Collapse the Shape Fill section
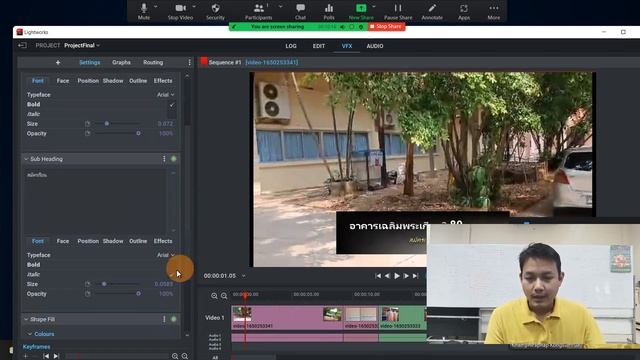 (26, 319)
